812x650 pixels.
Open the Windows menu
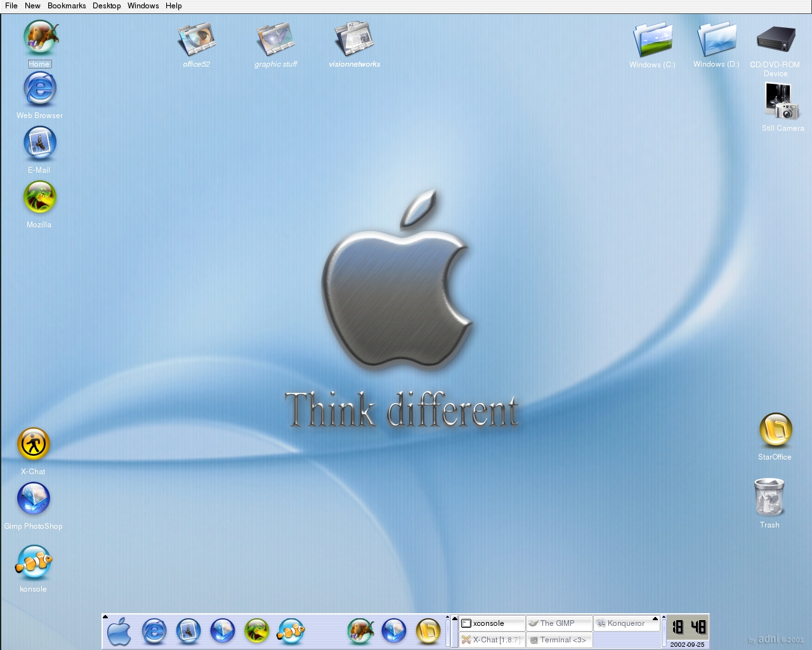coord(143,6)
